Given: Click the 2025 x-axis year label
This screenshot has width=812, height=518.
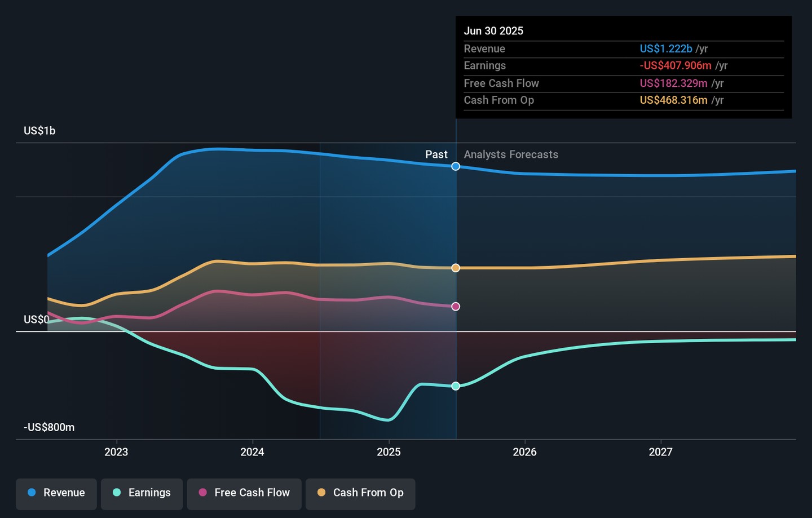Looking at the screenshot, I should tap(389, 452).
